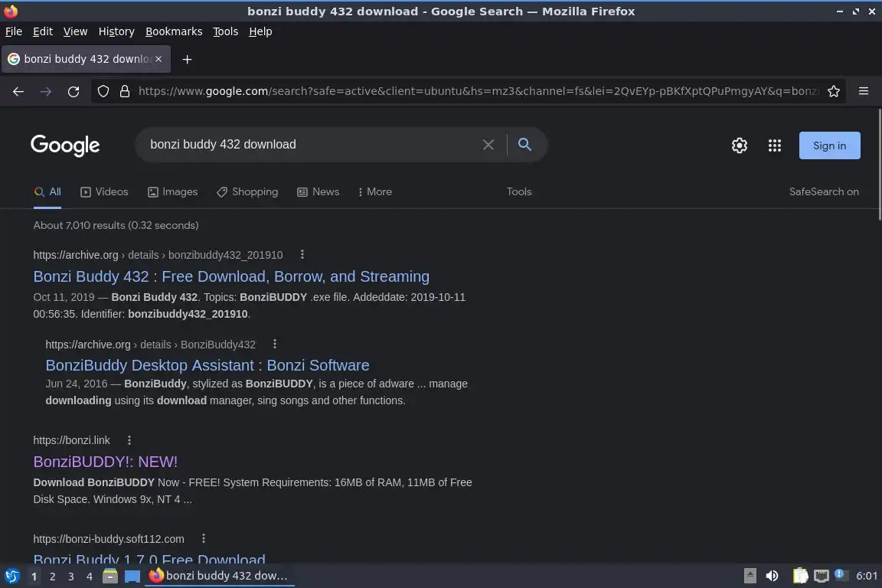This screenshot has width=882, height=588.
Task: Select the All results tab
Action: [47, 192]
